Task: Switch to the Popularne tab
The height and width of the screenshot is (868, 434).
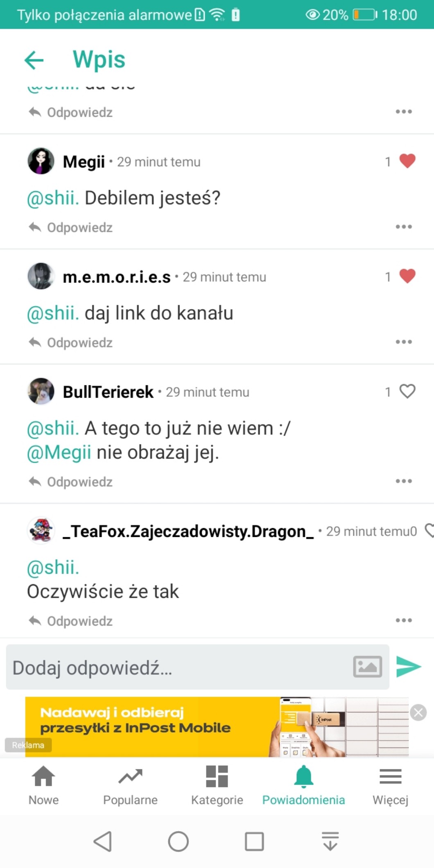Action: (x=130, y=785)
